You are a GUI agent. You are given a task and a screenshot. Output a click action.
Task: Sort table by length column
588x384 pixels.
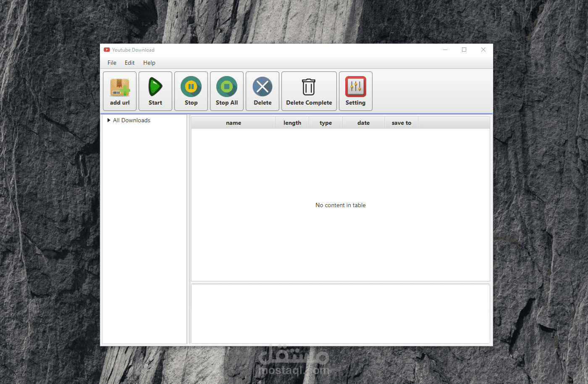292,123
